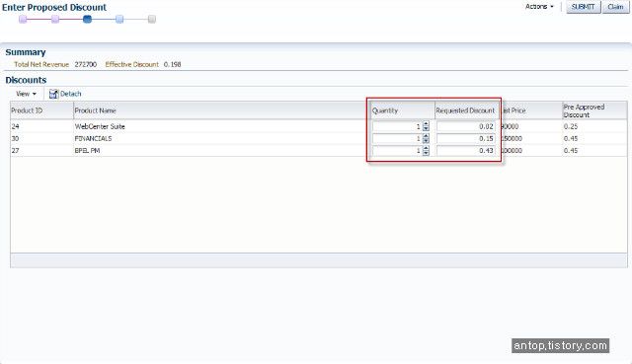Focus requested discount field showing 0.02

click(466, 126)
